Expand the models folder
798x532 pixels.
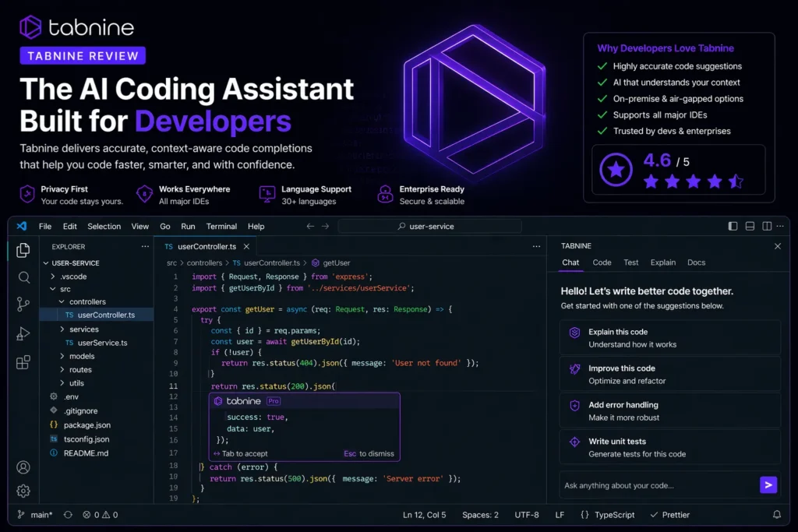[x=62, y=356]
